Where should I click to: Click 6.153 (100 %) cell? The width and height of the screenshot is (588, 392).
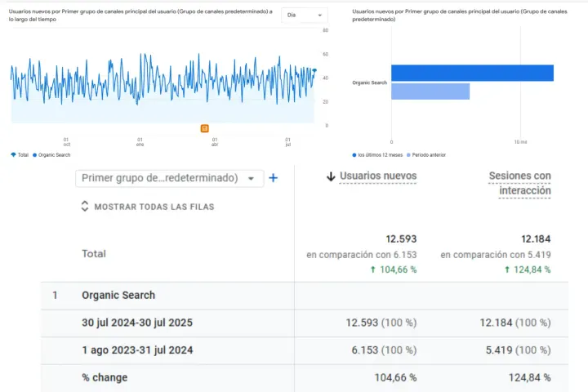click(x=384, y=350)
